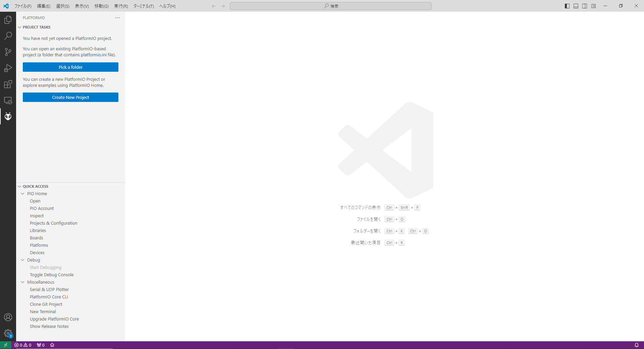Open the Source Control view
644x349 pixels.
point(8,52)
